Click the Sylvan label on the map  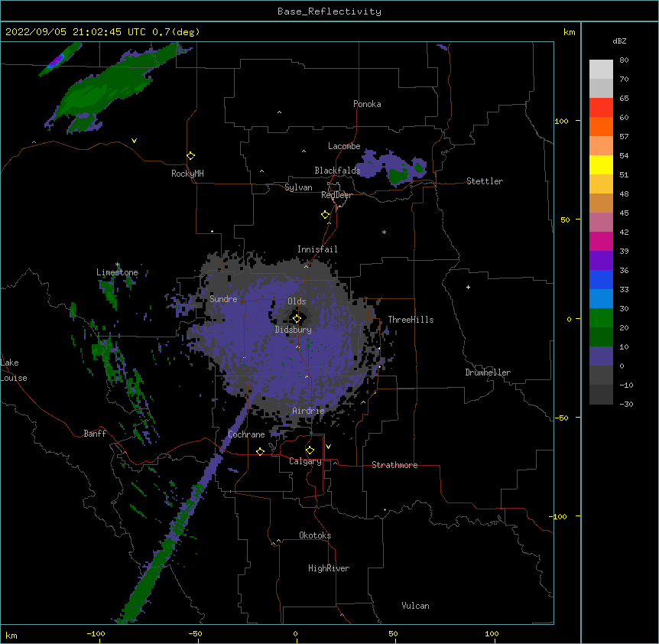tap(298, 187)
